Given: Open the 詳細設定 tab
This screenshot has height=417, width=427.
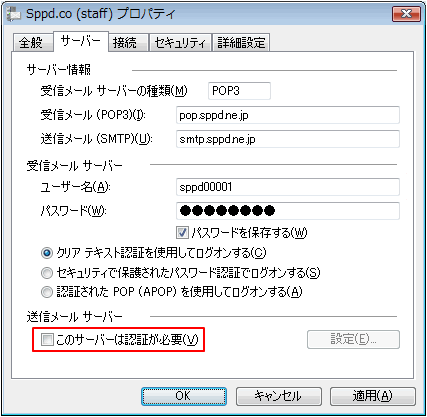Looking at the screenshot, I should click(241, 43).
